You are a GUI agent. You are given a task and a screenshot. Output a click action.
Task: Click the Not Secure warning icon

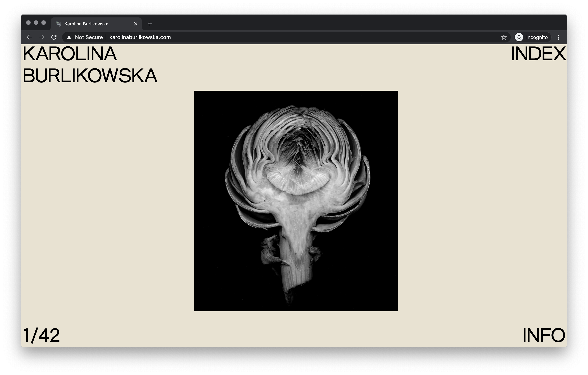(69, 37)
